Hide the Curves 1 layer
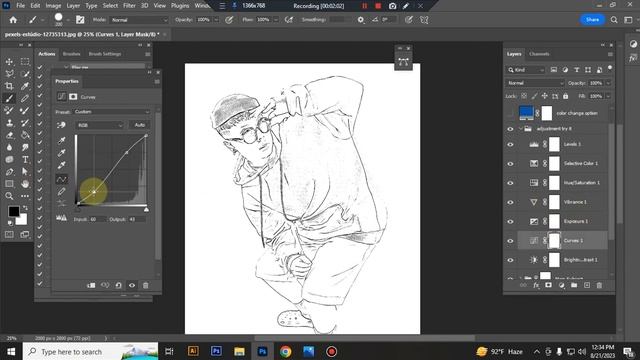 click(x=510, y=241)
